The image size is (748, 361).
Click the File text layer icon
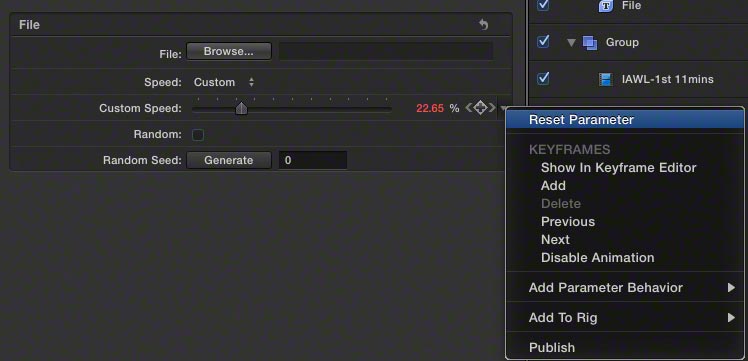(x=605, y=6)
